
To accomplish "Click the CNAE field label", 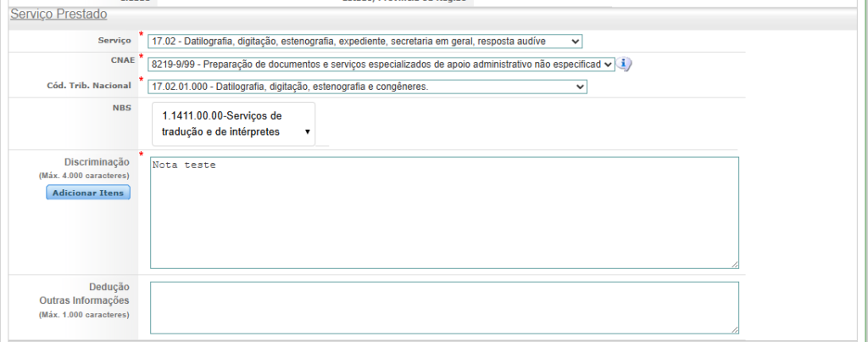I will [120, 59].
